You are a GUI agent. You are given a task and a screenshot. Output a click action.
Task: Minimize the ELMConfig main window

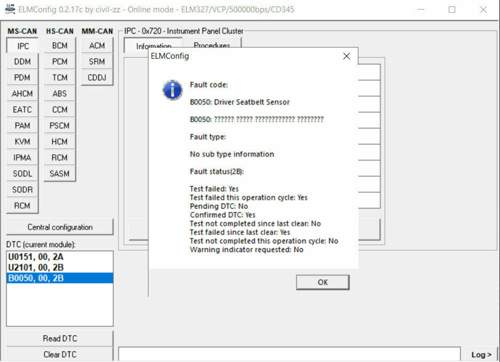tap(421, 10)
